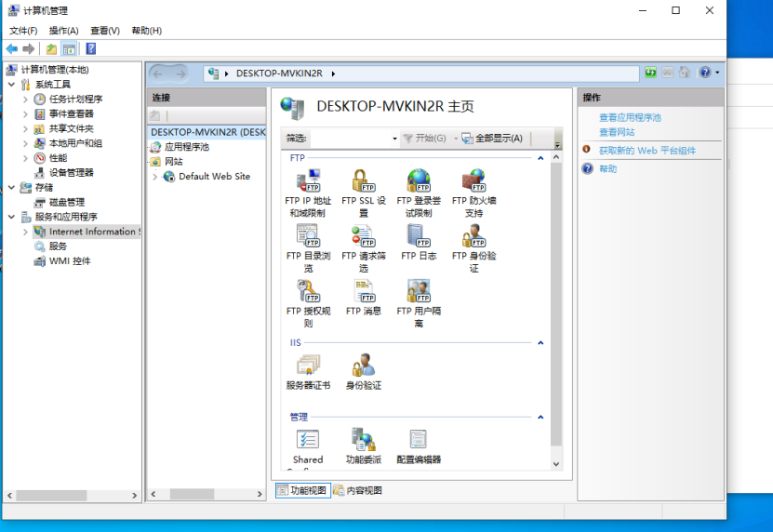
Task: Expand the 任务计划程序 node
Action: [25, 100]
